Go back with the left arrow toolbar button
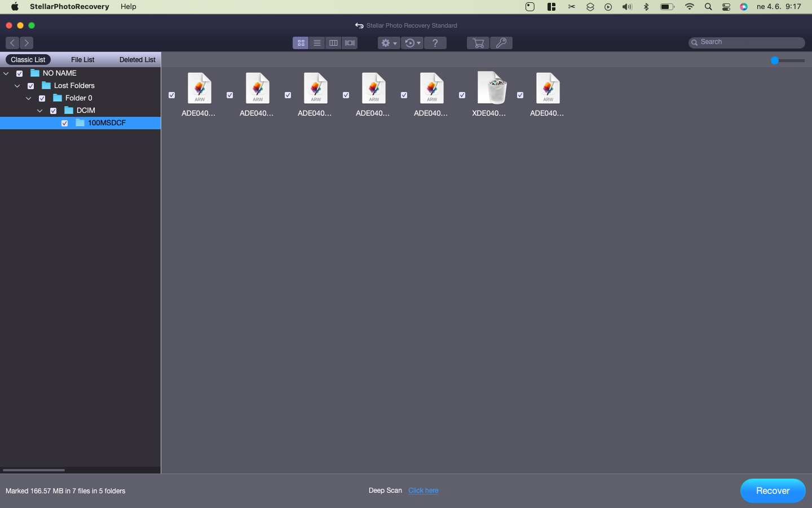 coord(12,43)
